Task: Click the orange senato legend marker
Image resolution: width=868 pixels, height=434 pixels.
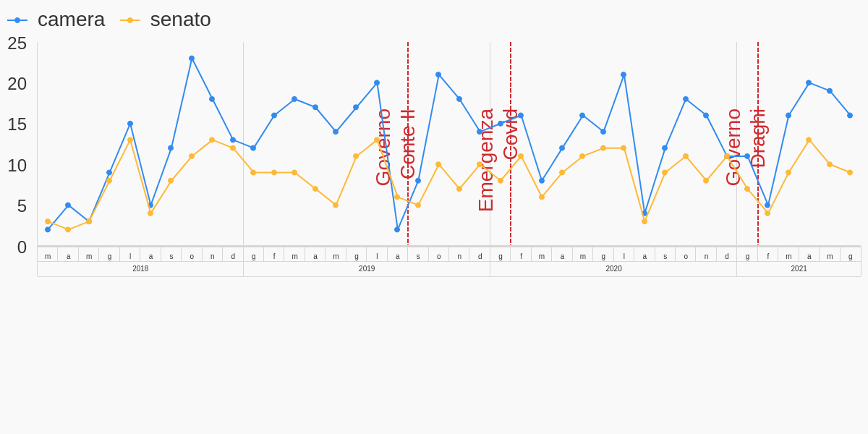Action: 130,20
